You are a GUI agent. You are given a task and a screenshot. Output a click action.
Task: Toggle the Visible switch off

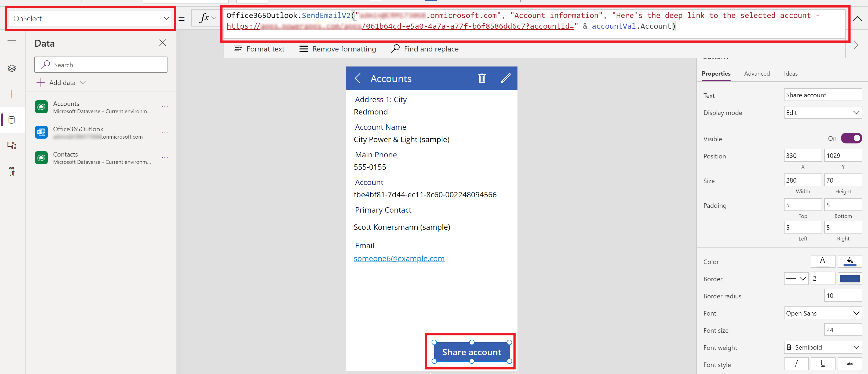point(851,139)
